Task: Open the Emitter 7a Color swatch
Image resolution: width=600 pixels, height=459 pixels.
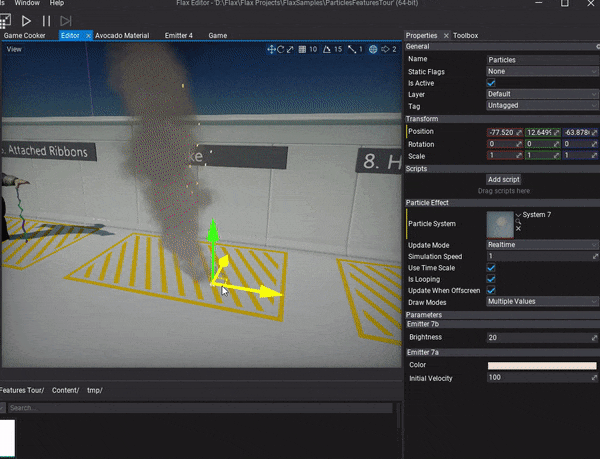Action: tap(542, 366)
